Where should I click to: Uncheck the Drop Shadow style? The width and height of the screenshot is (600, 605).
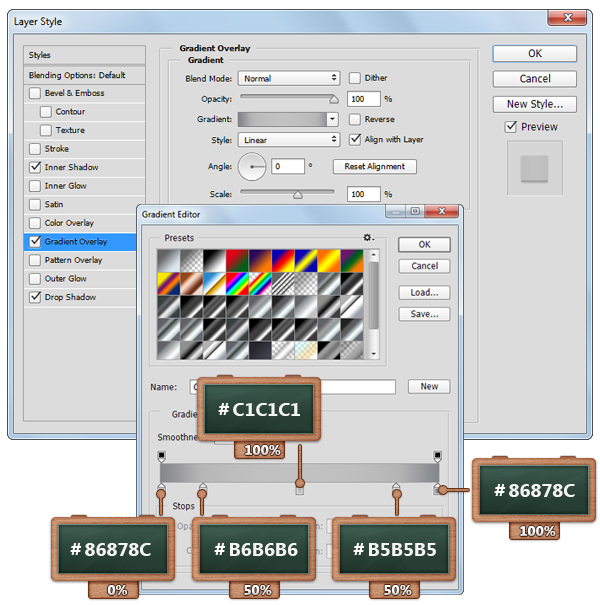click(36, 297)
